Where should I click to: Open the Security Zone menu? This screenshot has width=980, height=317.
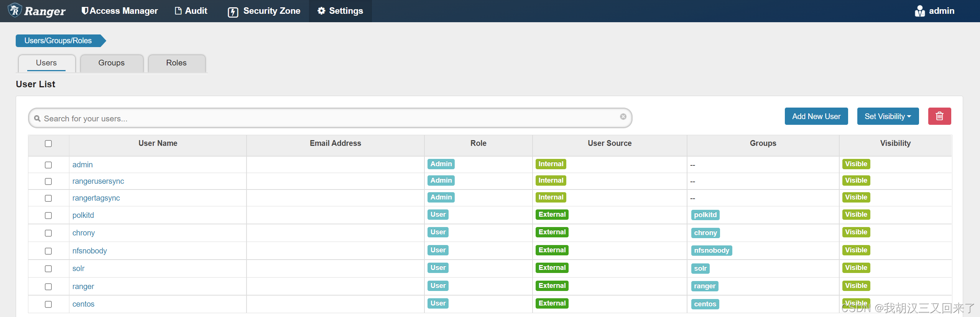pos(264,11)
